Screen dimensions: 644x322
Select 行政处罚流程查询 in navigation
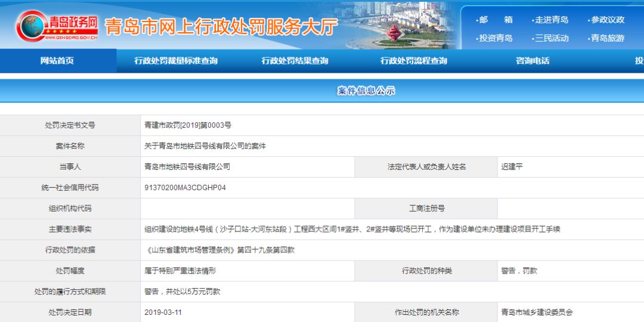point(414,61)
